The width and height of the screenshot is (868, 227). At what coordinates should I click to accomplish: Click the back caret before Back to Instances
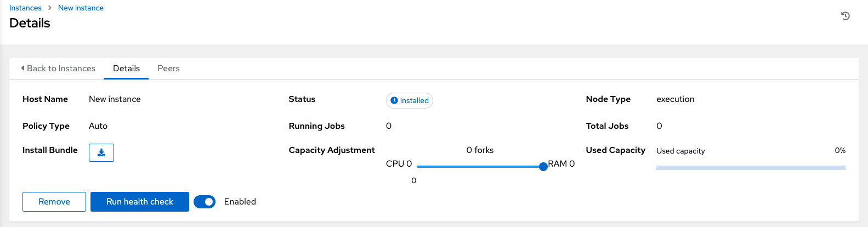22,68
